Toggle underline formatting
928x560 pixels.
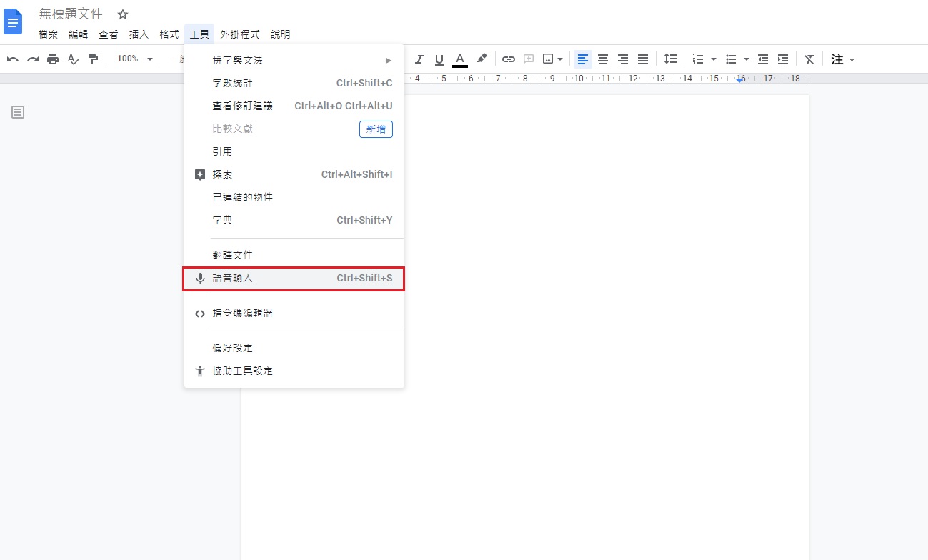coord(439,59)
